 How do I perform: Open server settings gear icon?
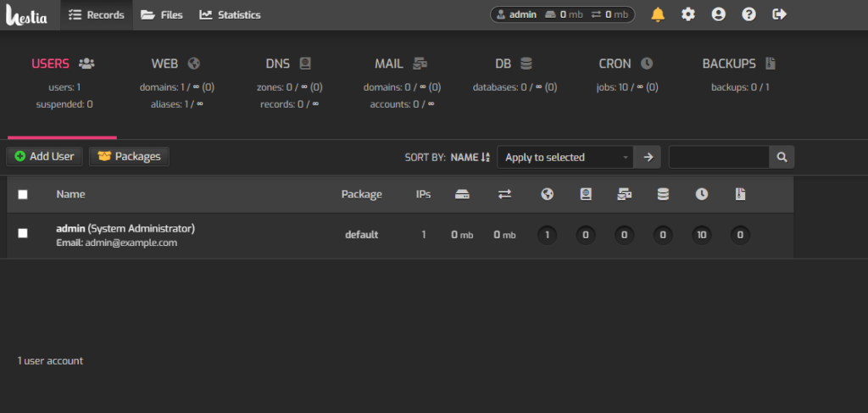[688, 14]
